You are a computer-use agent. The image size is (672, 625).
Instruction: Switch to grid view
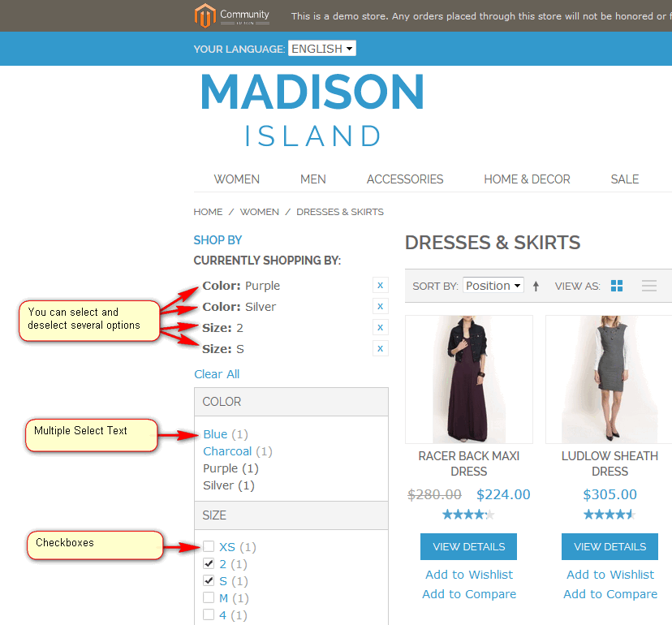tap(617, 286)
